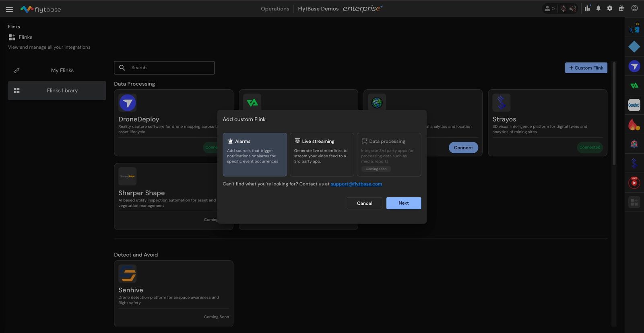Image resolution: width=644 pixels, height=333 pixels.
Task: Select the Flinks library tab
Action: tap(57, 90)
